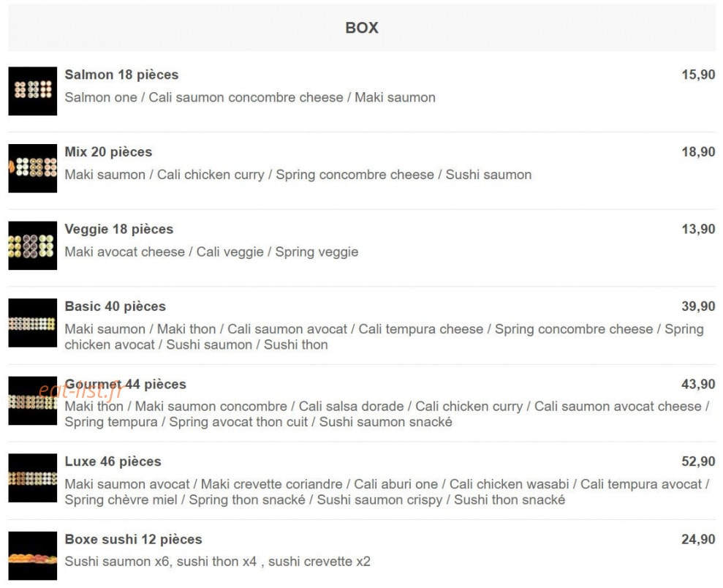Select the Mix 20 pièces title

point(108,152)
